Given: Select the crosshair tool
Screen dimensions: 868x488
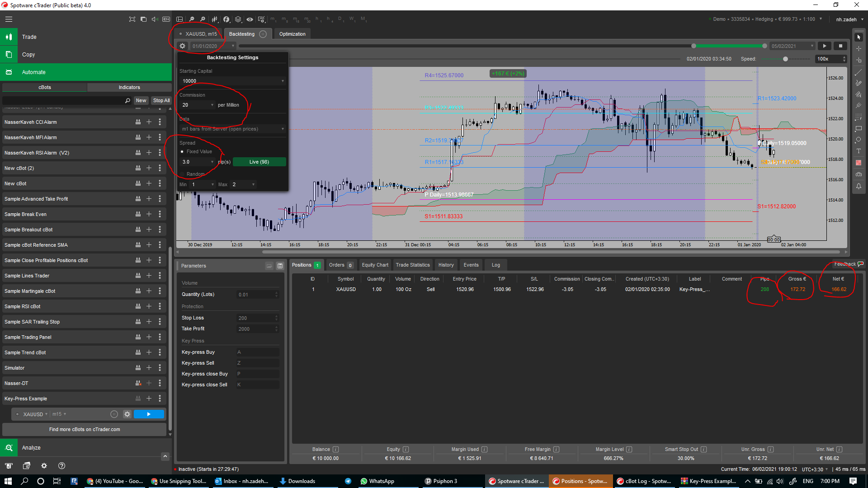Looking at the screenshot, I should [x=859, y=48].
